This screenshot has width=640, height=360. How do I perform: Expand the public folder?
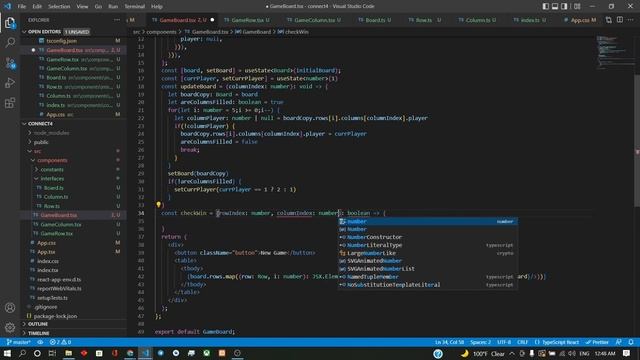click(x=41, y=142)
